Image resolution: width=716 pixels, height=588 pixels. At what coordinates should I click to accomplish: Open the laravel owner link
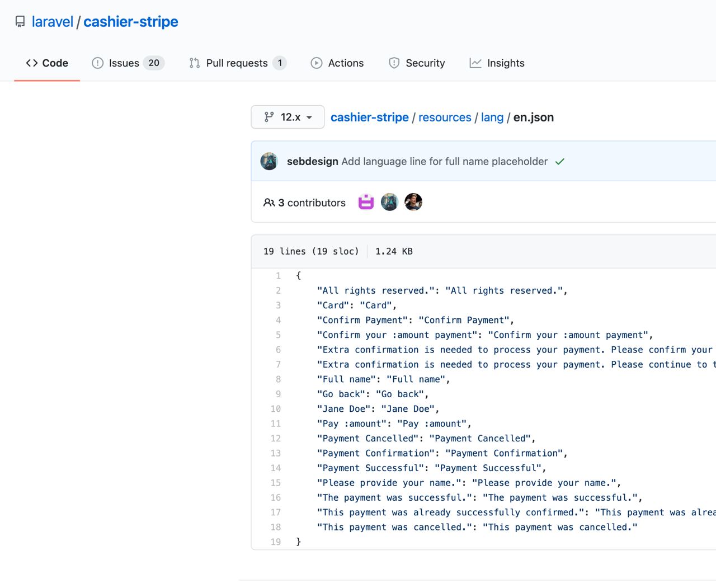[53, 22]
